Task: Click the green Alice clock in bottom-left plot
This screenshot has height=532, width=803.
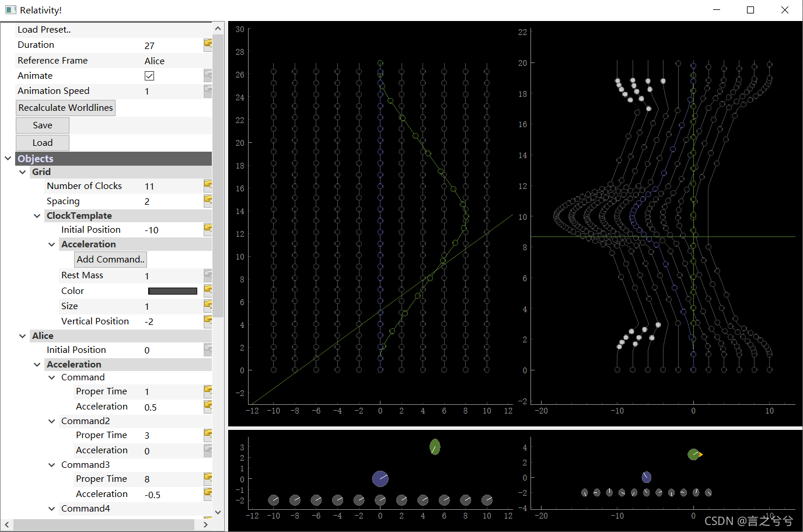Action: tap(435, 447)
